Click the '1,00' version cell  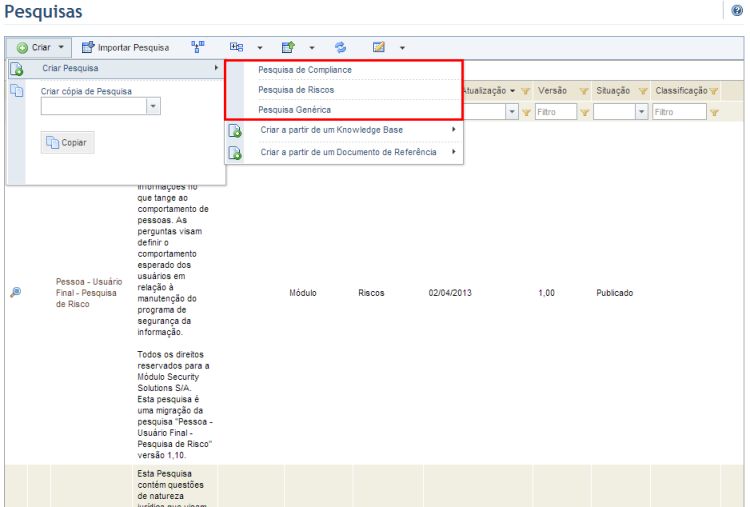[546, 293]
